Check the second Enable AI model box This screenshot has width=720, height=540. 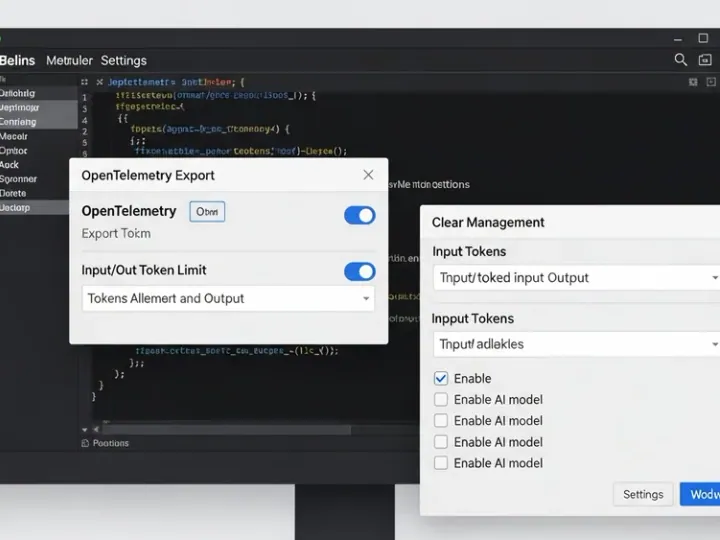click(x=441, y=421)
